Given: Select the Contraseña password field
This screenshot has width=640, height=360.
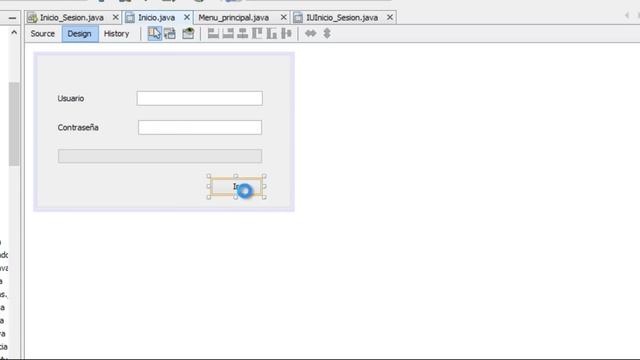Looking at the screenshot, I should [x=200, y=127].
